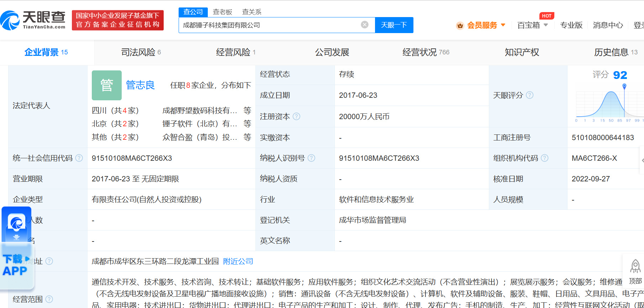Screen dimensions: 644x308
Task: Open the 知识产权 tab
Action: click(x=522, y=52)
